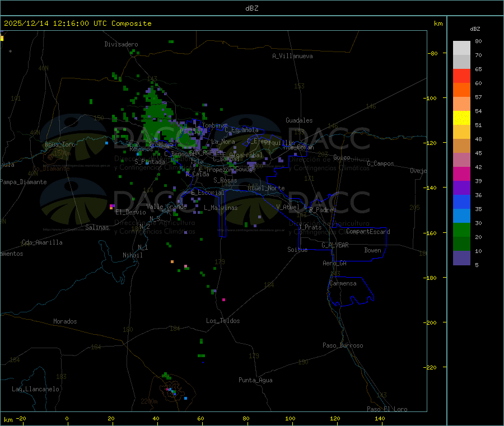Click the Agua_Toro location label
The width and height of the screenshot is (504, 426).
[60, 144]
